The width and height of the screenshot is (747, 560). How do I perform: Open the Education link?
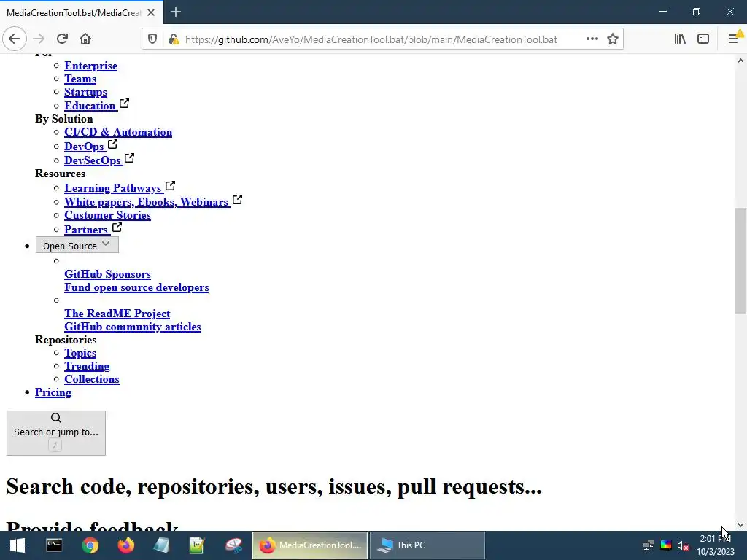click(90, 106)
